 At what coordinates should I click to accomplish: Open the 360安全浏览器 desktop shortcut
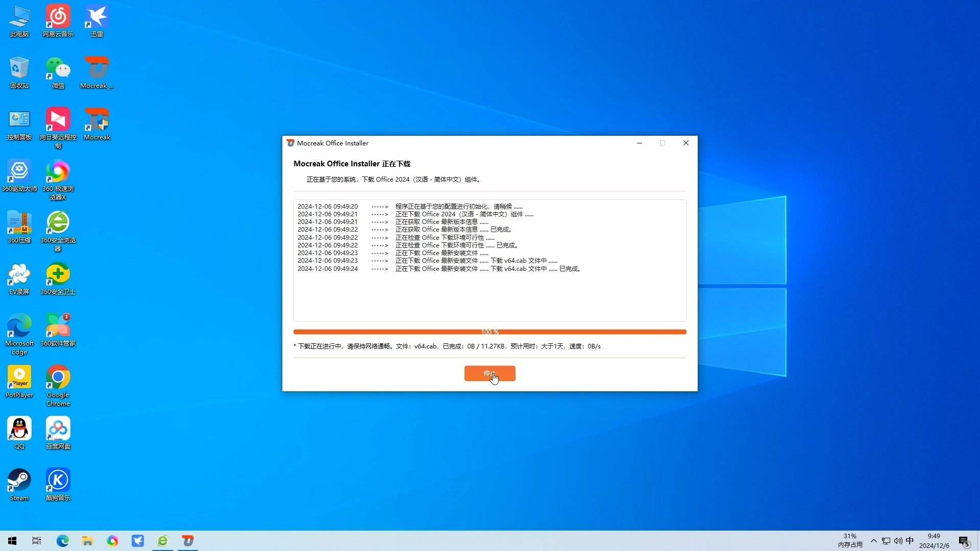pyautogui.click(x=58, y=231)
